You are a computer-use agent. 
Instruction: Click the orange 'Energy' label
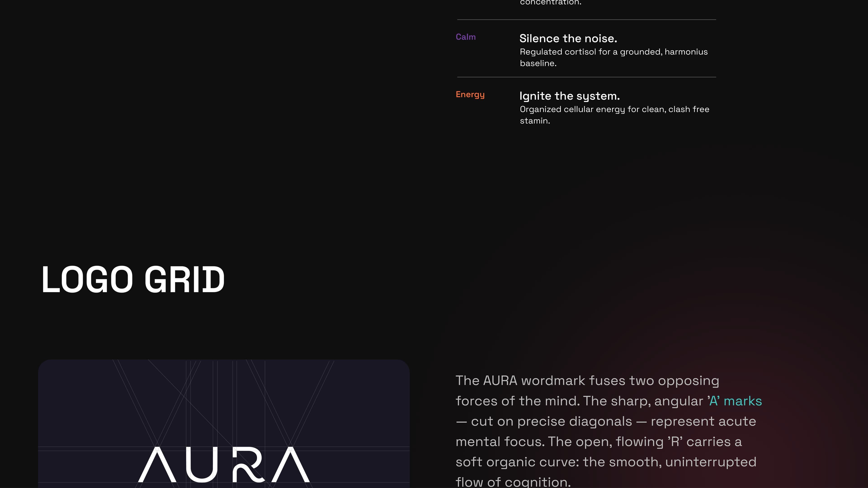pyautogui.click(x=470, y=95)
